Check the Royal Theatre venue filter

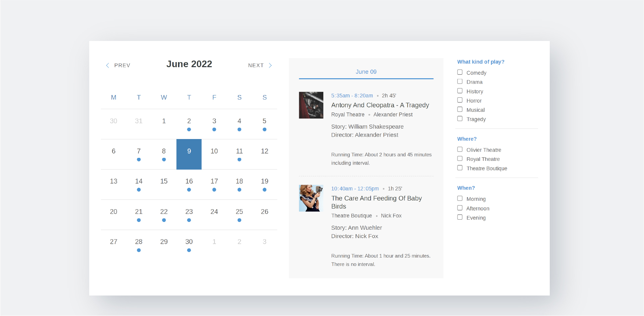460,159
